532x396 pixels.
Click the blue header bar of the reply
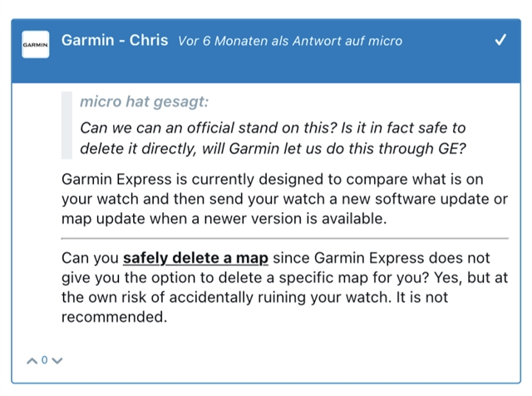click(266, 51)
